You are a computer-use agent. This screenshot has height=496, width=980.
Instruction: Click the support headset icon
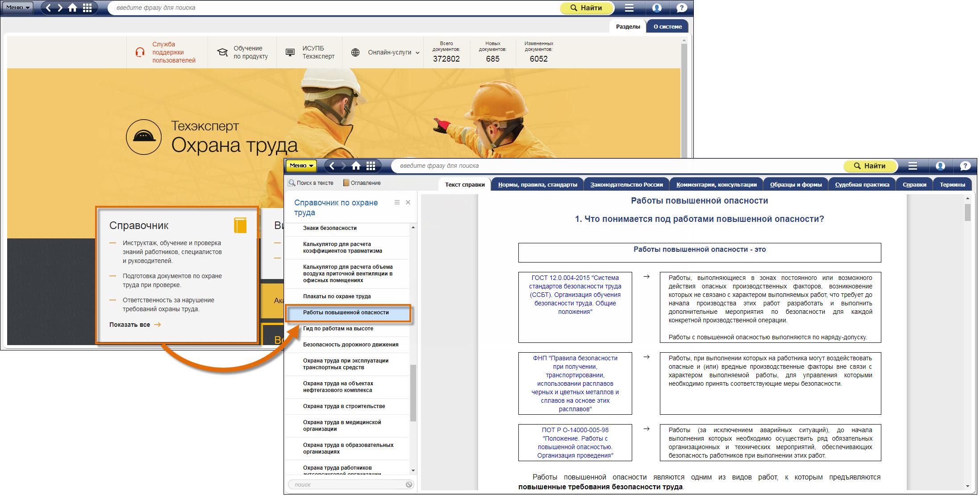tap(140, 52)
